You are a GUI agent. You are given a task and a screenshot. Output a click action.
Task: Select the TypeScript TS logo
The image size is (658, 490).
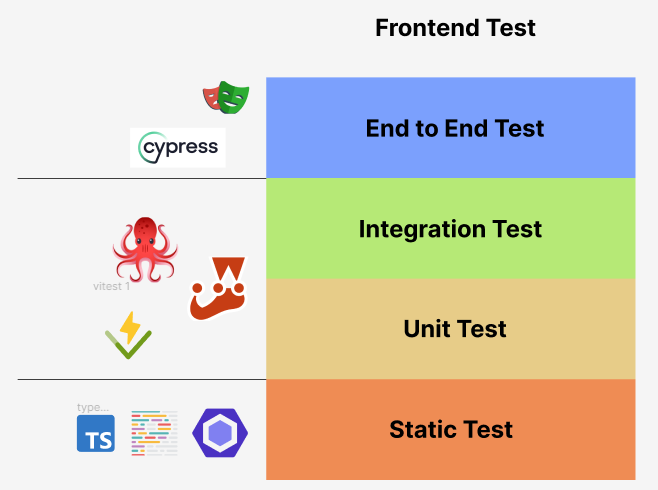pos(96,433)
